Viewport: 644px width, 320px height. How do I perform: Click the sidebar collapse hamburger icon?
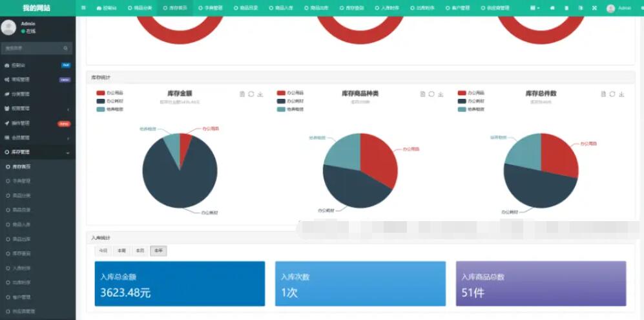point(83,8)
